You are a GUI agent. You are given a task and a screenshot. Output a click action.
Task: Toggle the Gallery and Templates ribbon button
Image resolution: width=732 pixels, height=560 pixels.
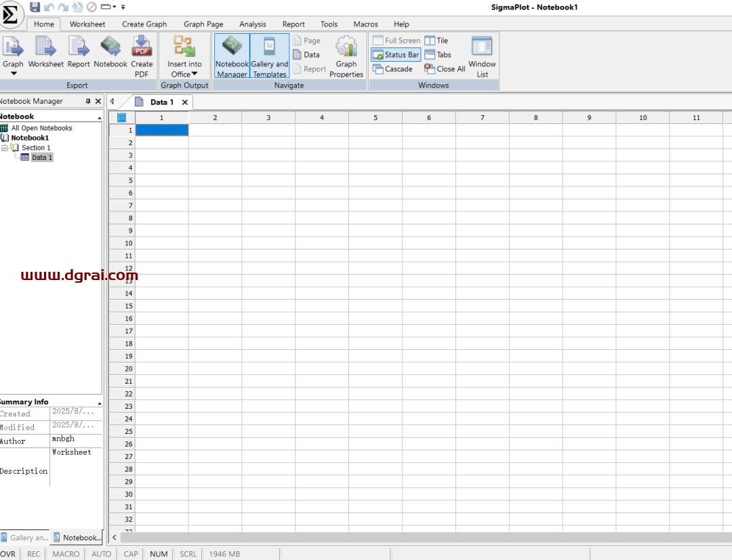270,56
